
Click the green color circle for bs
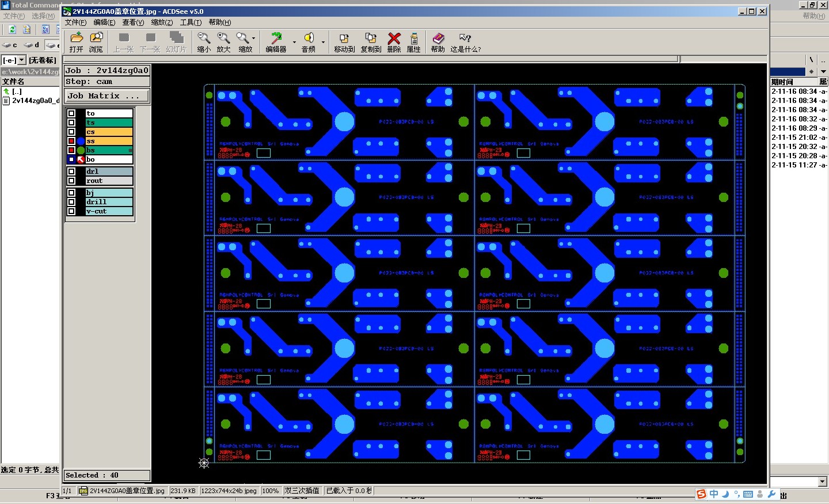(81, 150)
